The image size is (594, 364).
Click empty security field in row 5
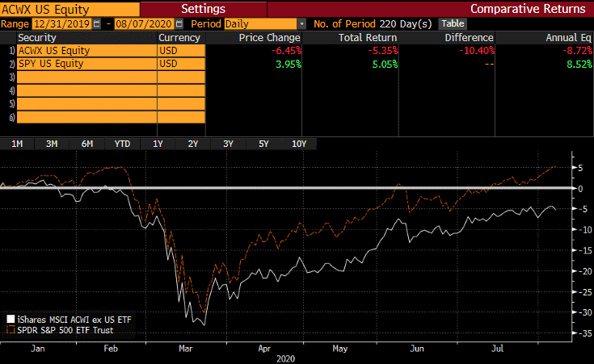[86, 103]
